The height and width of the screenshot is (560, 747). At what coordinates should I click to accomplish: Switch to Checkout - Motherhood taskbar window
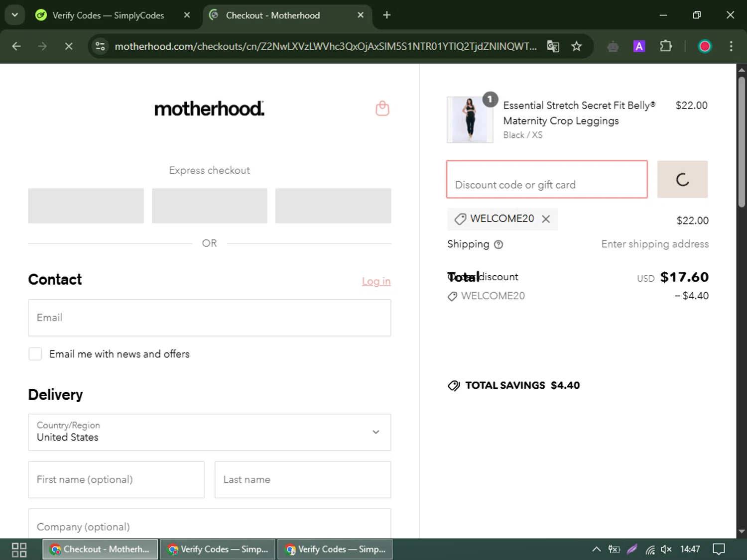click(100, 549)
